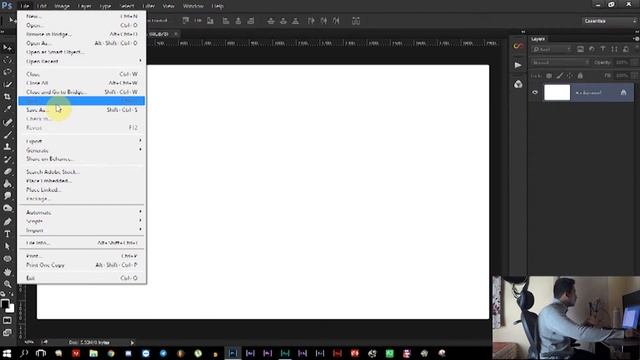
Task: Choose Save As... from File menu
Action: [82, 110]
